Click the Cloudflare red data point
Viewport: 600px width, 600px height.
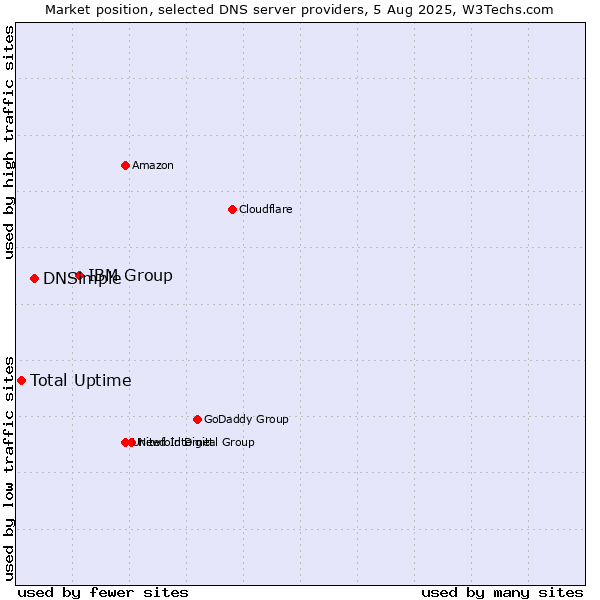[232, 209]
